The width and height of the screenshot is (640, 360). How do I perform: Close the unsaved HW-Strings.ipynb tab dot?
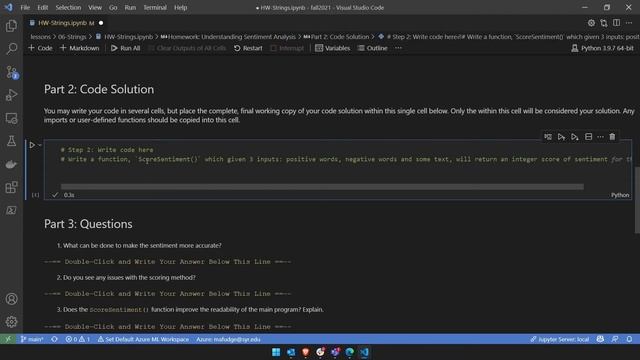(x=101, y=23)
